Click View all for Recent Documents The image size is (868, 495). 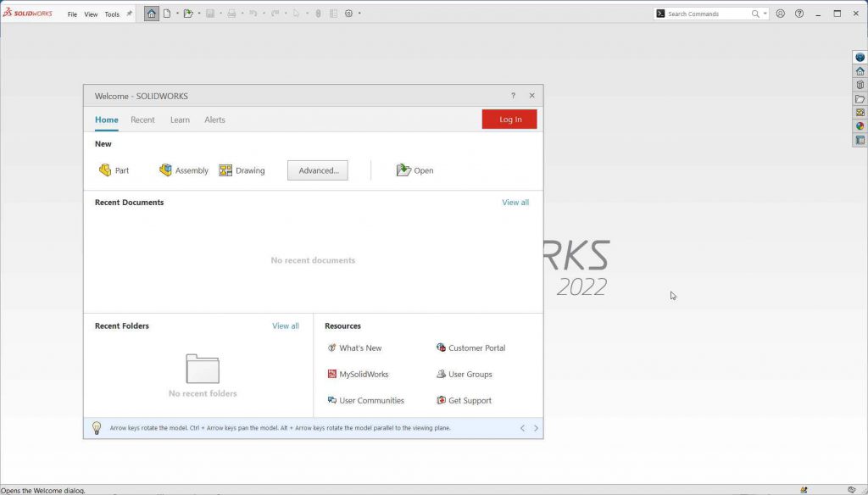tap(515, 202)
